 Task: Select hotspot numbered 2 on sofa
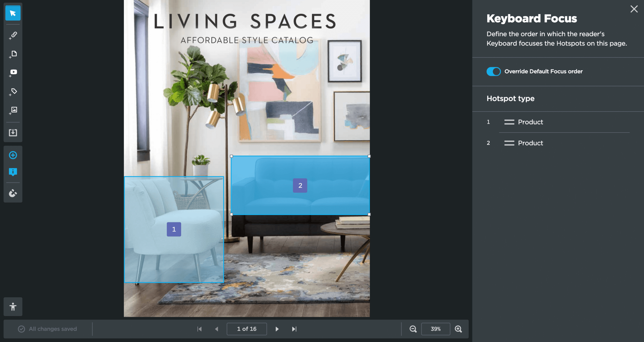[x=300, y=186]
